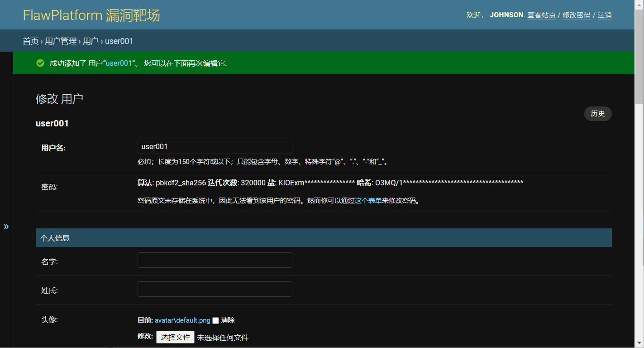Screen dimensions: 644x348
Task: Click the pbkdf2_sha256 algorithm text
Action: point(181,183)
